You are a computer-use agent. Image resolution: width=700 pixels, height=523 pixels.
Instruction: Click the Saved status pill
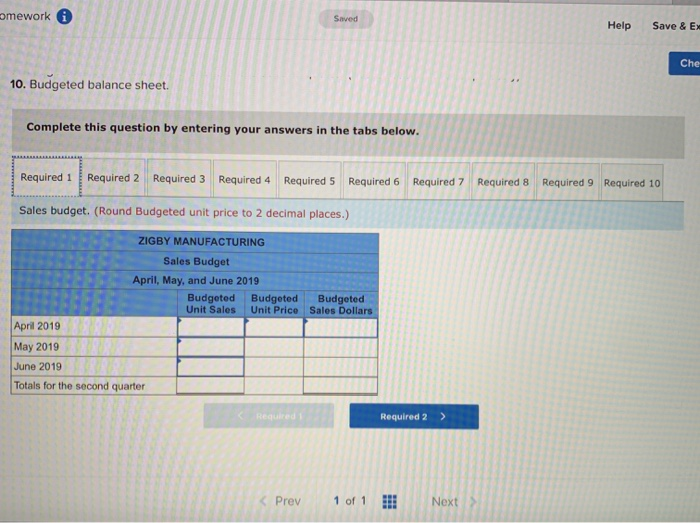[x=346, y=19]
